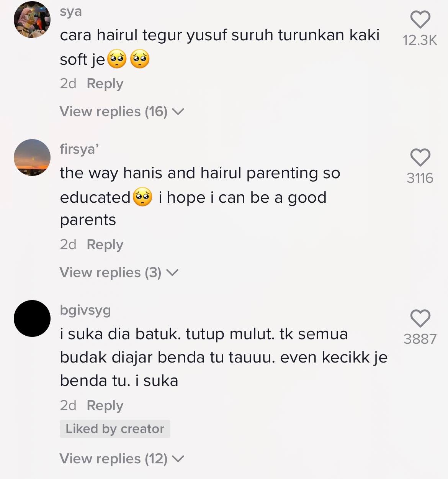Open sya's profile picture
Image resolution: width=448 pixels, height=479 pixels.
click(32, 20)
